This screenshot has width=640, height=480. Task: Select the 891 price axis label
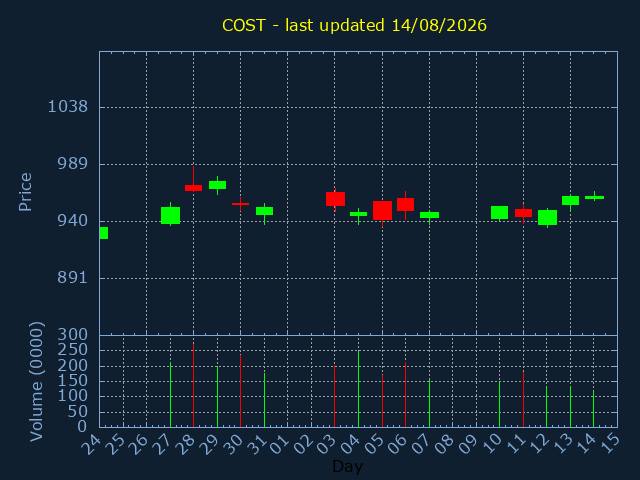[72, 278]
